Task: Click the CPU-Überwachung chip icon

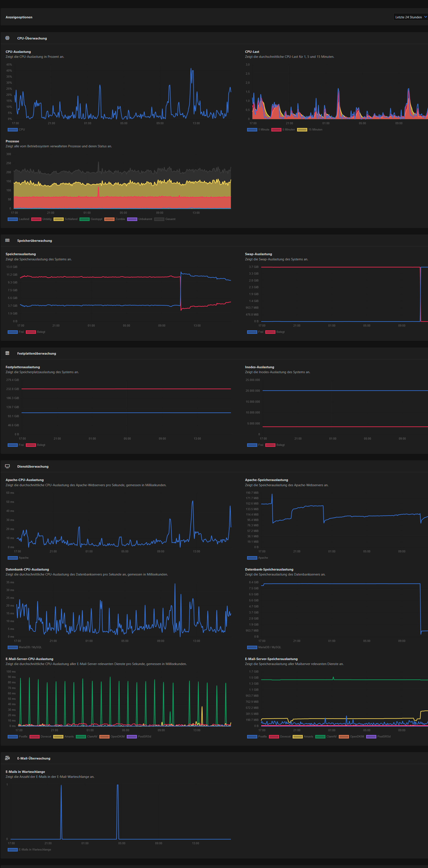Action: [x=7, y=38]
